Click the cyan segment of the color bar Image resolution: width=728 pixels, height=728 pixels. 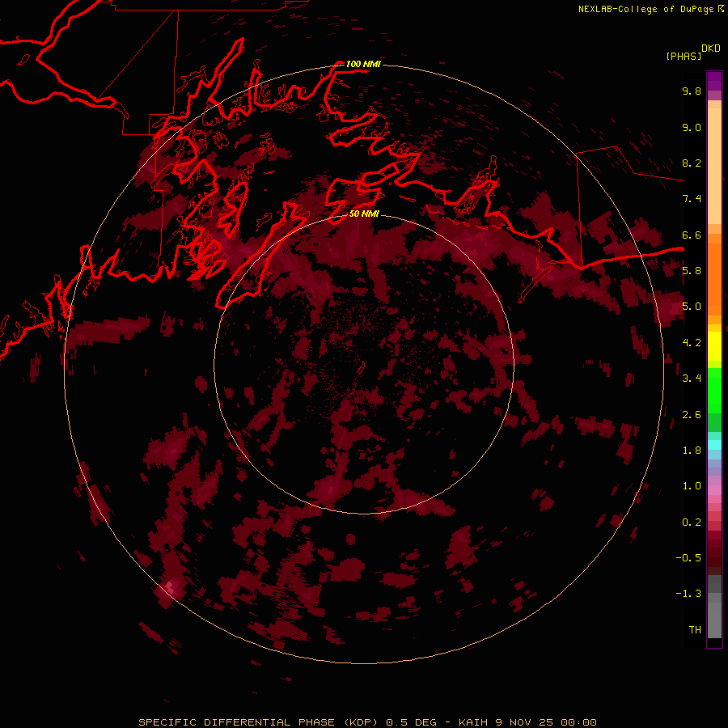(x=714, y=444)
